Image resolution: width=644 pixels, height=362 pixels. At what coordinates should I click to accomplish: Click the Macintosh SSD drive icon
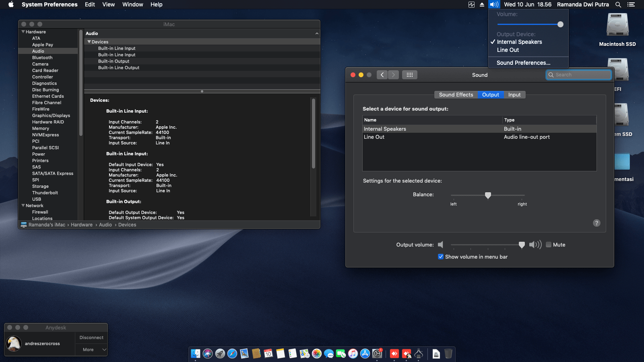click(x=617, y=25)
